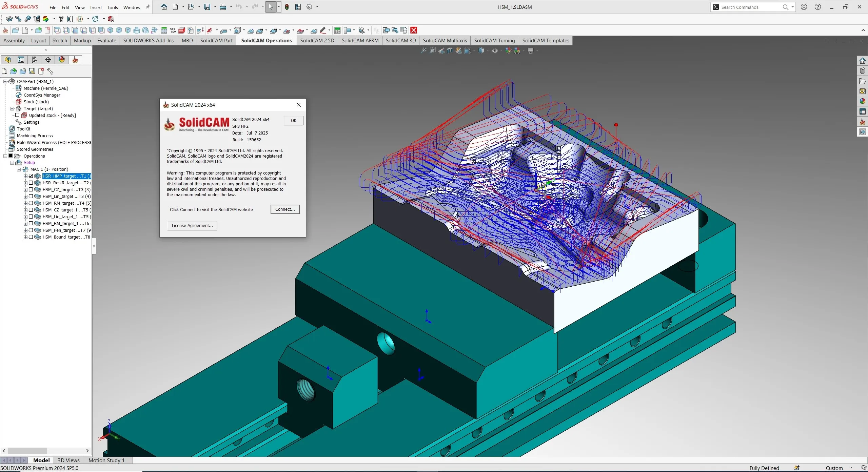The height and width of the screenshot is (472, 868).
Task: Open the File Properties icon in the top toolbar
Action: 298,7
